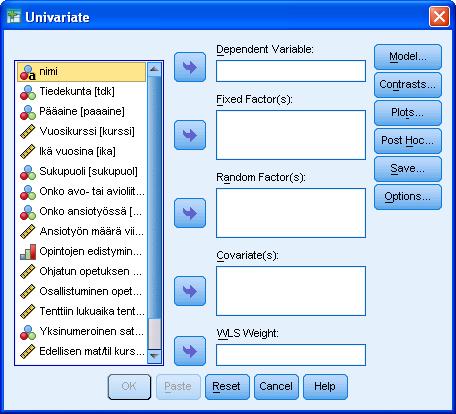The image size is (456, 414).
Task: Click the arrow button beside Fixed Factor(s)
Action: (190, 135)
